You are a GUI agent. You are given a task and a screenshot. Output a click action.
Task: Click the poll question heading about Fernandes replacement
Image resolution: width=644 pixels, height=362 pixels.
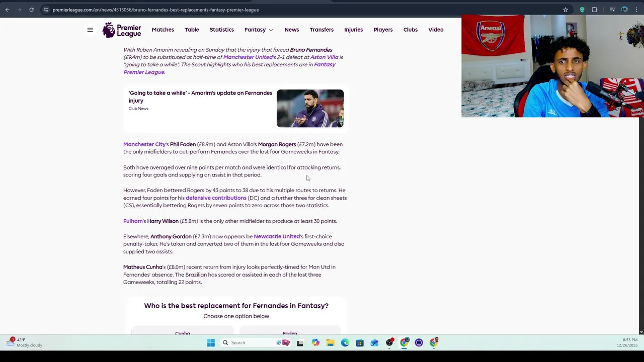[x=236, y=306]
